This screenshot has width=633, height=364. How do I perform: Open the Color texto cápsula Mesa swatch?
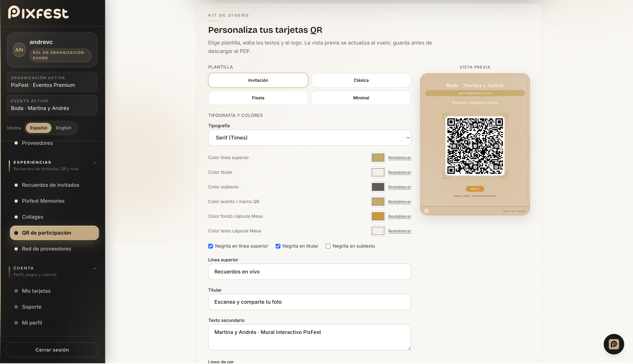tap(378, 231)
